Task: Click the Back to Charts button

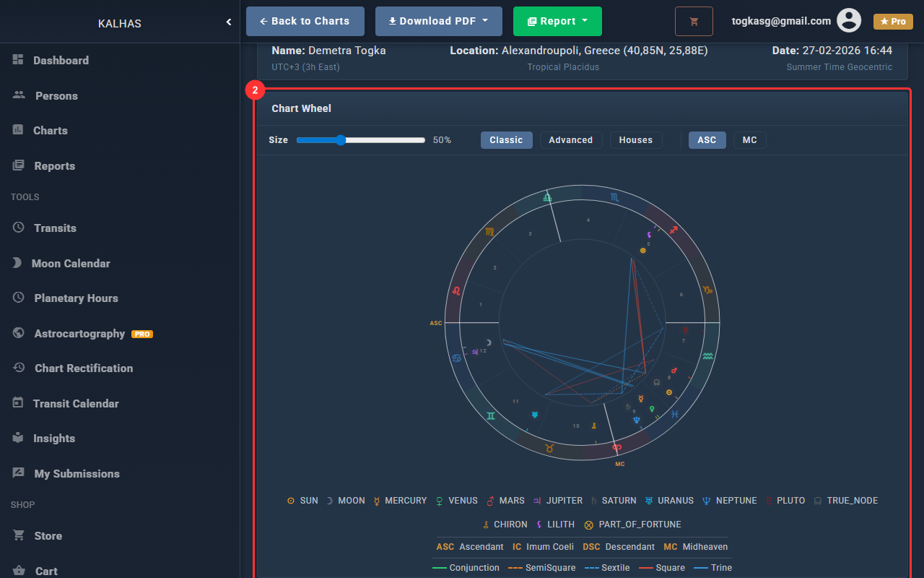Action: 305,22
